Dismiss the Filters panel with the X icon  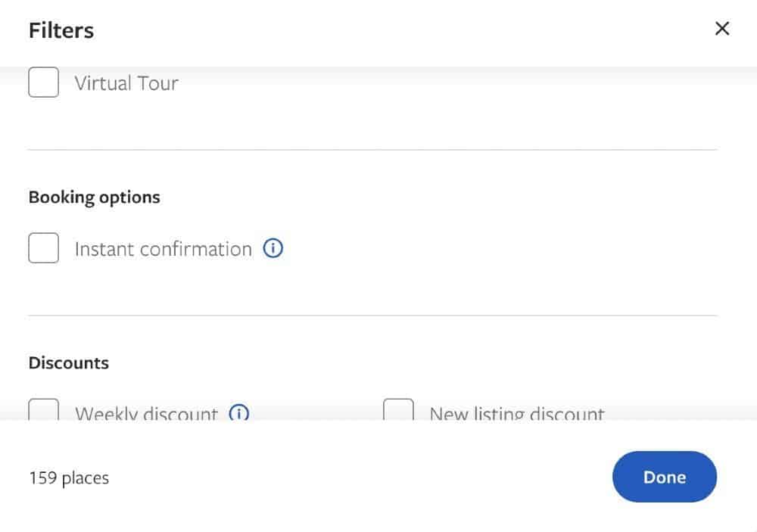(x=722, y=28)
